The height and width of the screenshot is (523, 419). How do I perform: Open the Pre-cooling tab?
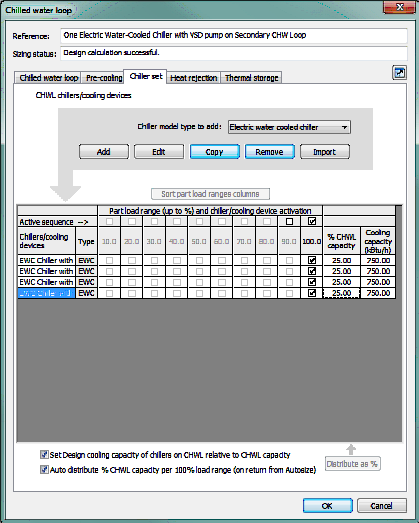(x=104, y=78)
